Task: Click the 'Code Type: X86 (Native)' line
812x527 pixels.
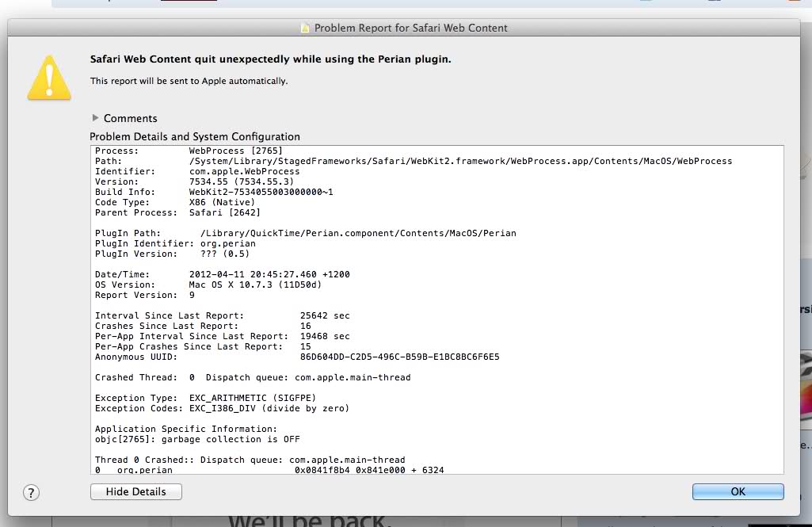Action: 175,203
